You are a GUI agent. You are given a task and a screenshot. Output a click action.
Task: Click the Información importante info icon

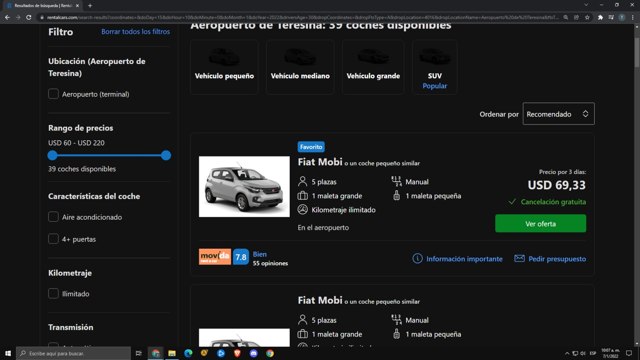417,258
